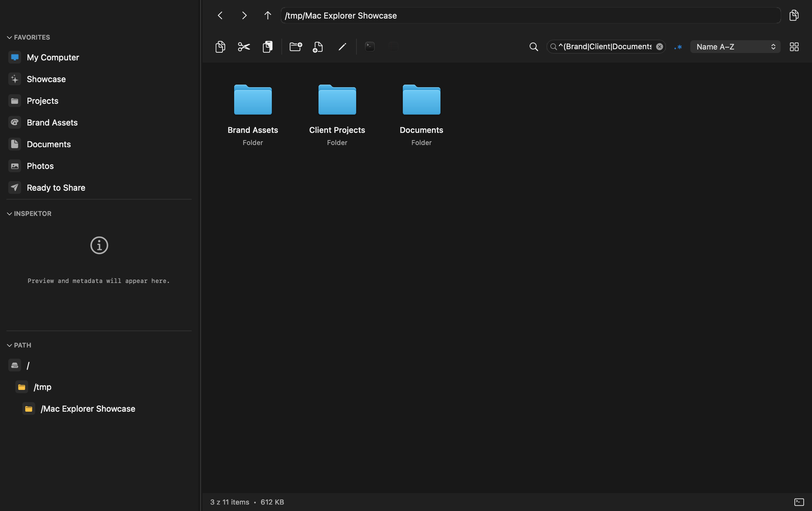Click the '3 z 11 items' status text

coord(230,502)
